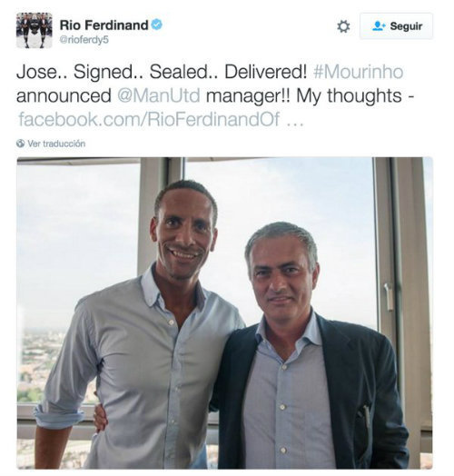The height and width of the screenshot is (476, 454).
Task: Click the word "announced" in the tweet
Action: pyautogui.click(x=64, y=96)
